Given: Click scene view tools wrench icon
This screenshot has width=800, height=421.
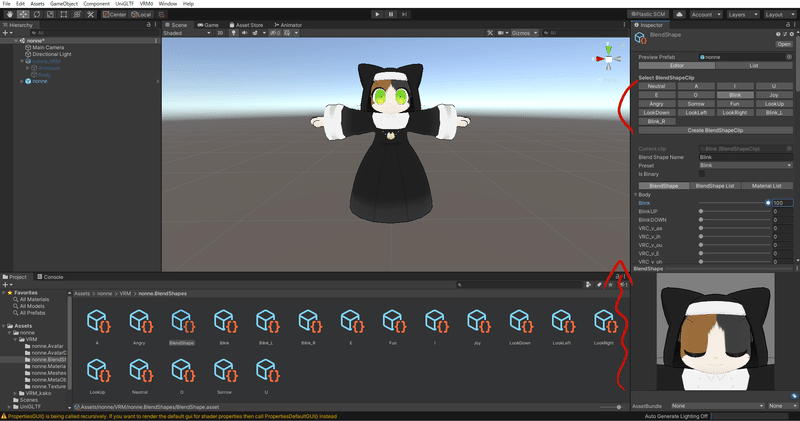Looking at the screenshot, I should click(490, 33).
